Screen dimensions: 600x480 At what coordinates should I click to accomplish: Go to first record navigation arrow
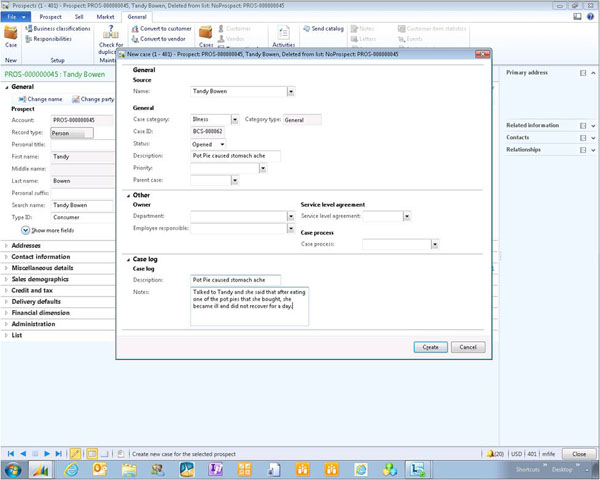[x=11, y=454]
